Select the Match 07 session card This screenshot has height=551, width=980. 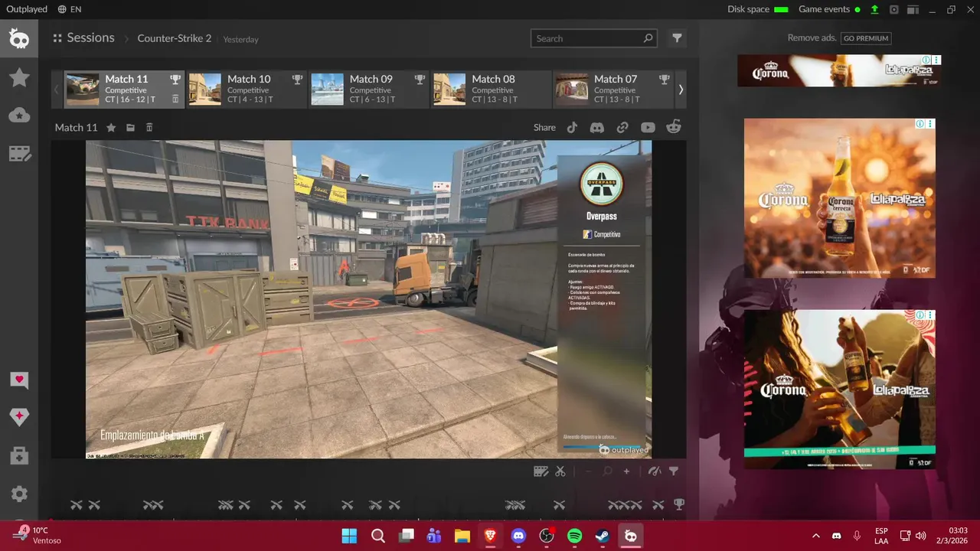(614, 90)
